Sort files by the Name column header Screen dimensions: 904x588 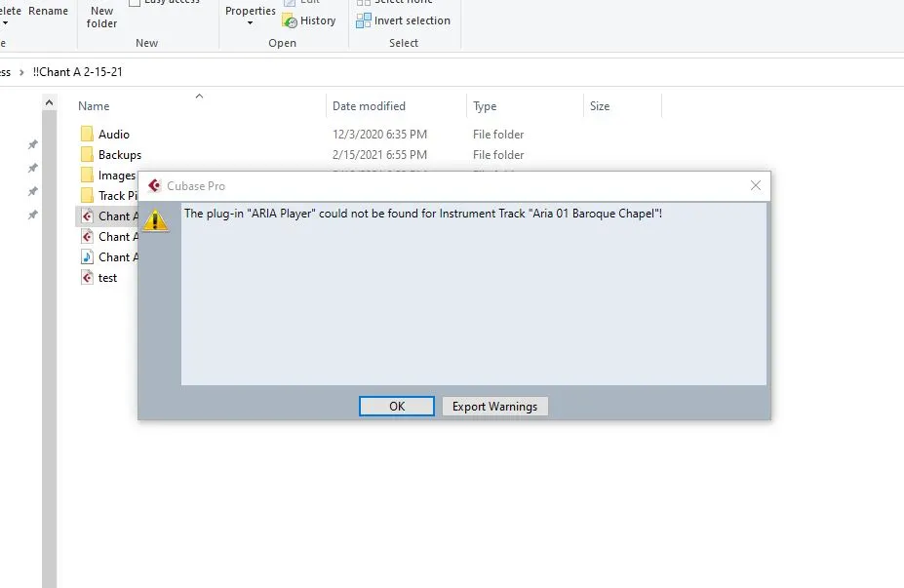tap(95, 106)
